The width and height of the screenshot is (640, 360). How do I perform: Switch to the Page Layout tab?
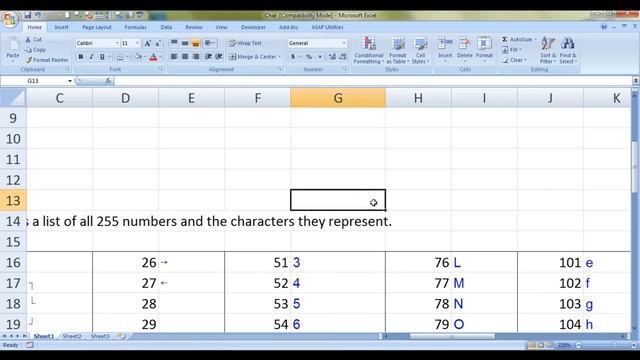[x=97, y=27]
